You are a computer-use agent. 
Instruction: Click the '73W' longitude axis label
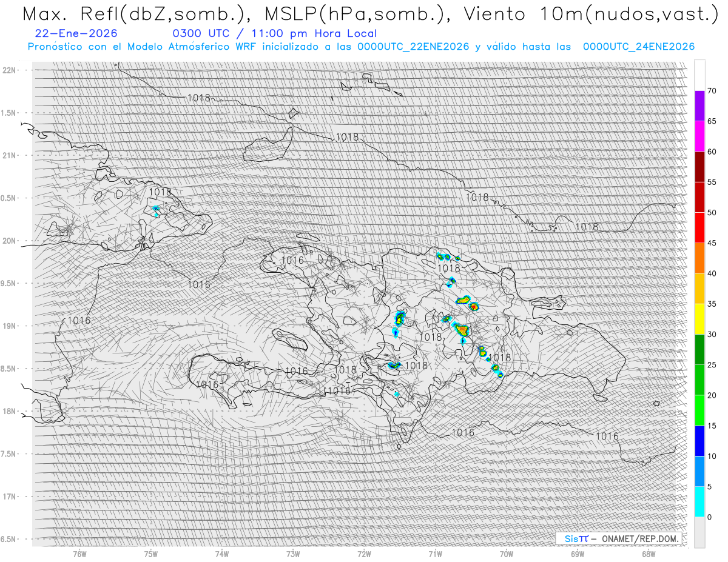click(x=293, y=554)
